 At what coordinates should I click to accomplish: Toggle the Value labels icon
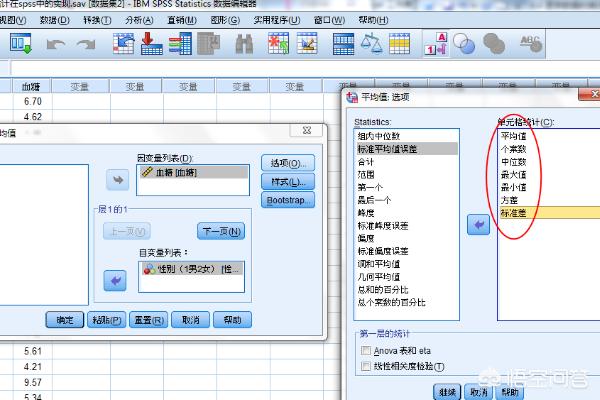pyautogui.click(x=436, y=44)
